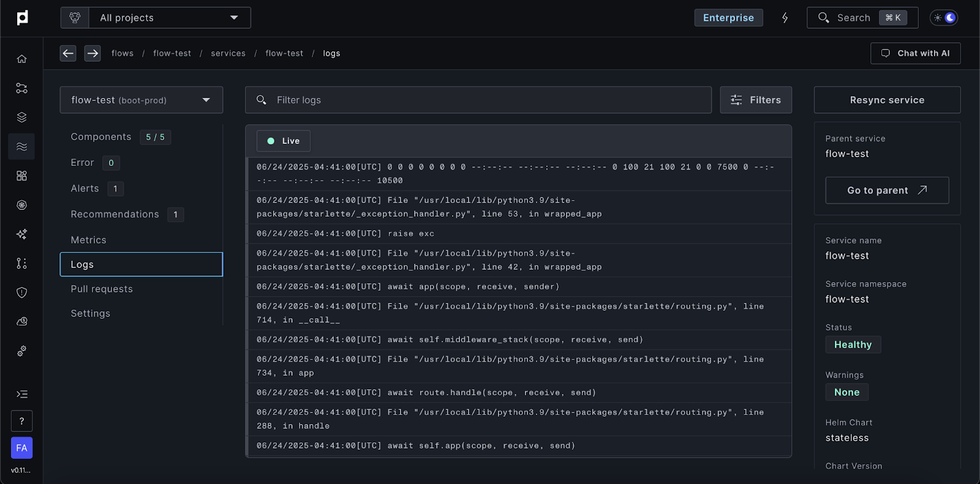
Task: Go back with the left arrow button
Action: tap(68, 53)
